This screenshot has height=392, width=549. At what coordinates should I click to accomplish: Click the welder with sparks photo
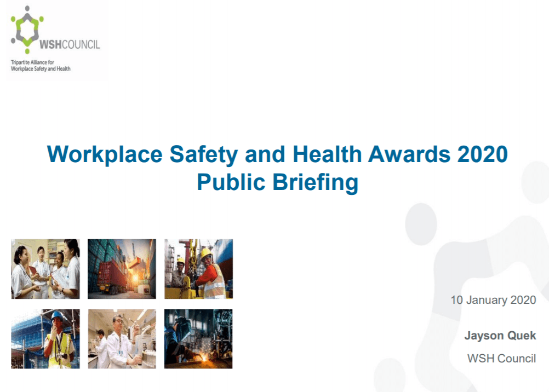click(198, 338)
